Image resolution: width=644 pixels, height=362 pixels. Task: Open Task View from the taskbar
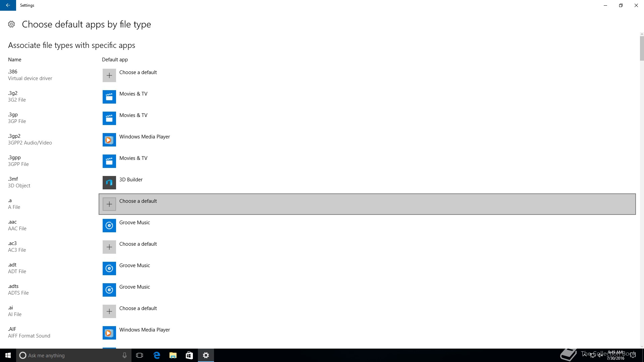tap(140, 355)
